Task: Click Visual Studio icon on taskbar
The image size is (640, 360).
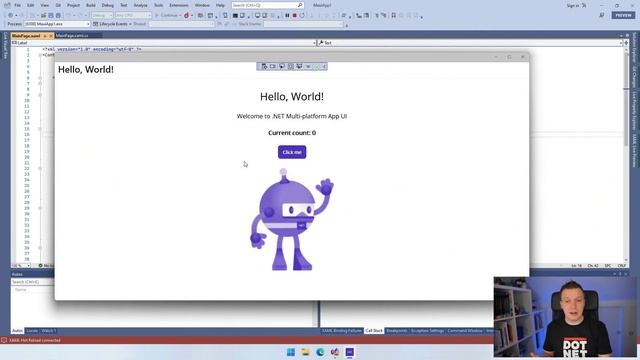Action: (335, 352)
